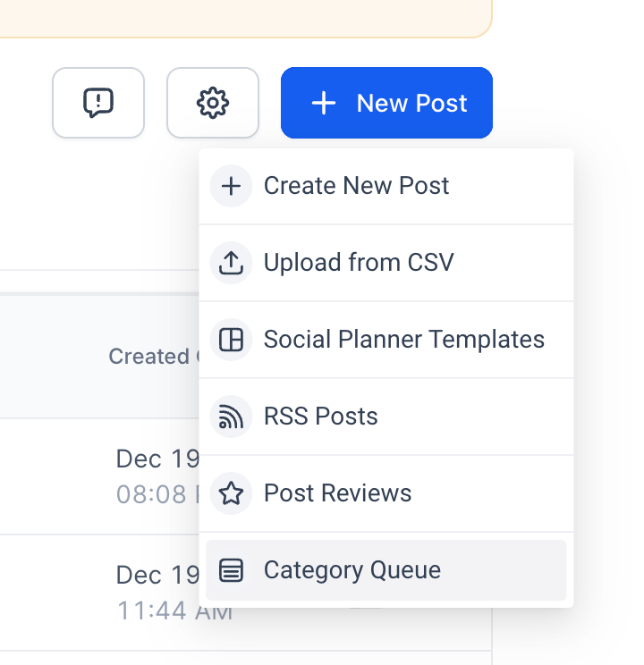Click the RSS feed icon
The width and height of the screenshot is (644, 665).
click(232, 417)
